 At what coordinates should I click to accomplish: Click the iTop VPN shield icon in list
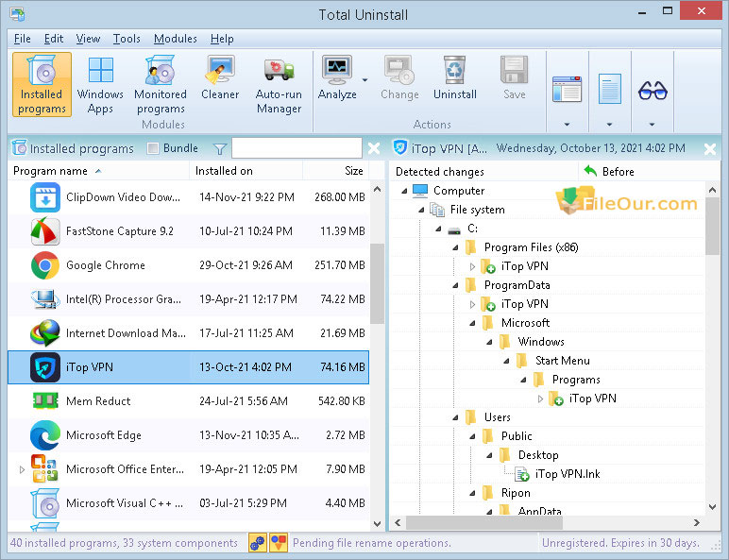[x=45, y=367]
